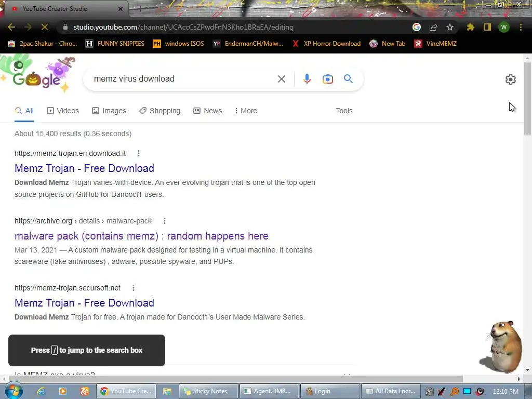Image resolution: width=532 pixels, height=399 pixels.
Task: Share this page using the share icon
Action: tap(433, 27)
